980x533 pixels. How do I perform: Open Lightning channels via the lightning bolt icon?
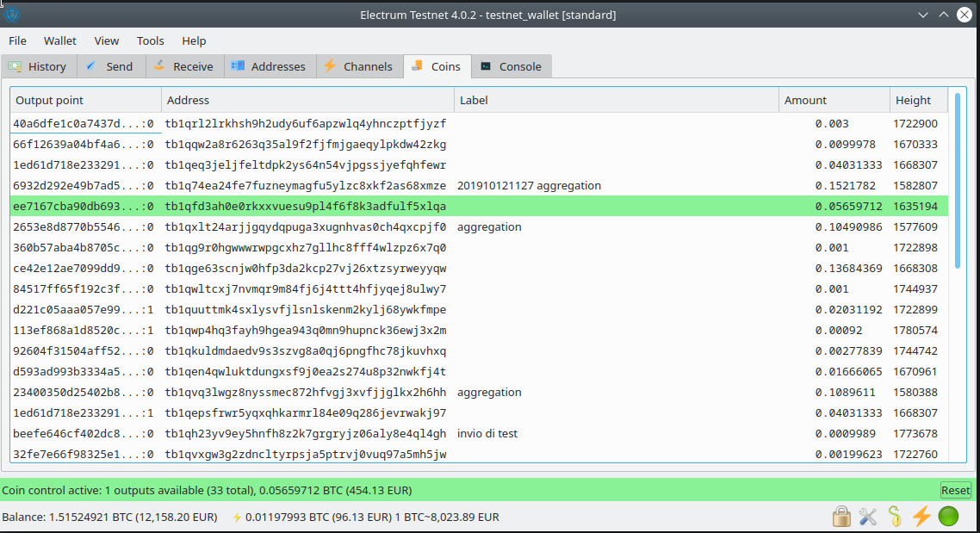coord(921,517)
